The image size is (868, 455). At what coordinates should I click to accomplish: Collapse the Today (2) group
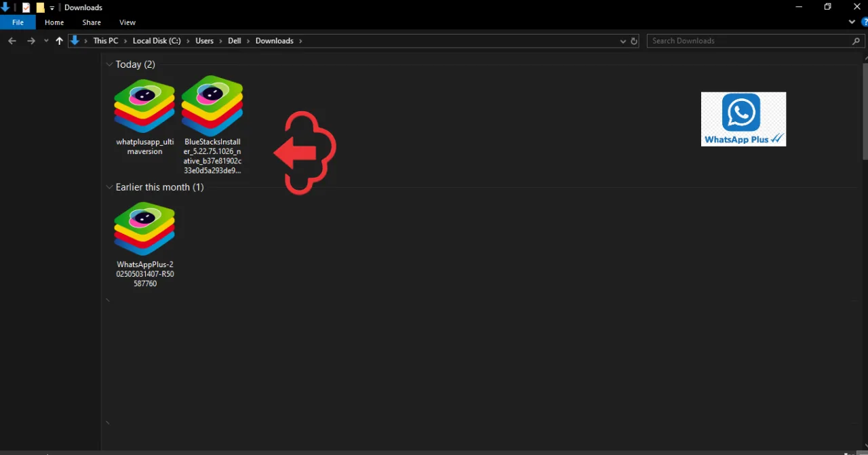110,64
